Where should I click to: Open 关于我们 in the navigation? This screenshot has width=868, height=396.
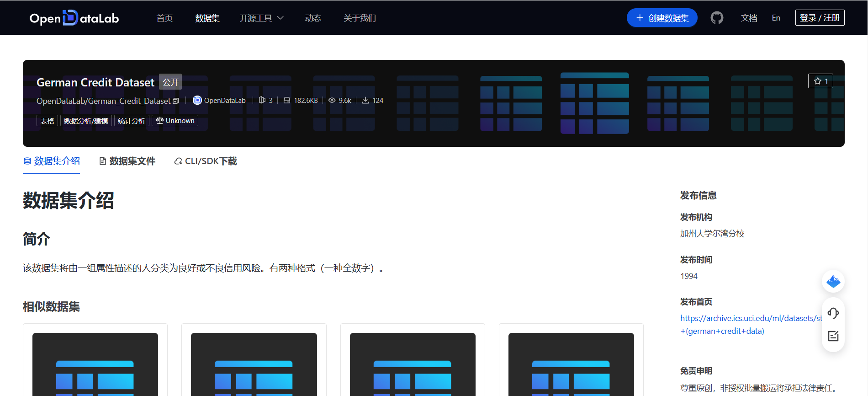click(360, 18)
